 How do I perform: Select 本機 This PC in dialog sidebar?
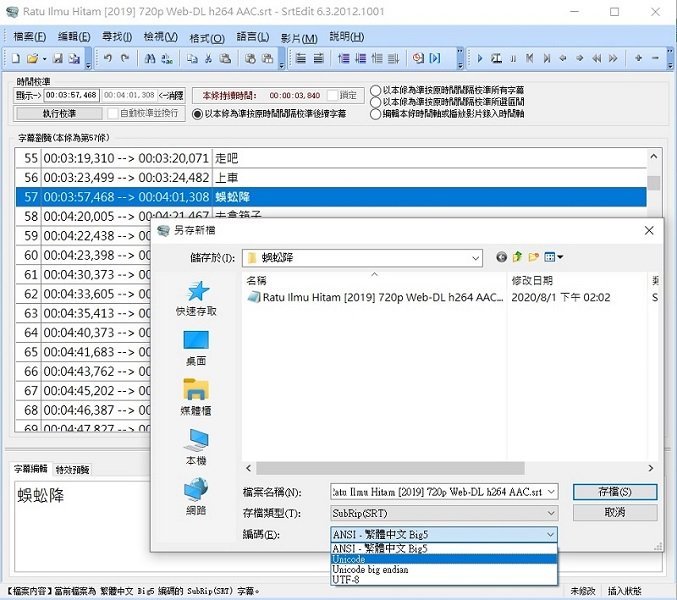click(196, 447)
